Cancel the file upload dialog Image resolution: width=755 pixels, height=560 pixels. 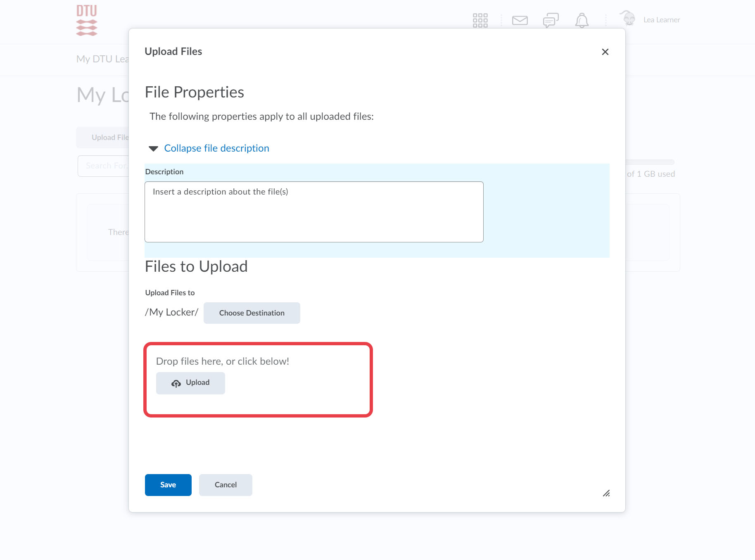226,485
